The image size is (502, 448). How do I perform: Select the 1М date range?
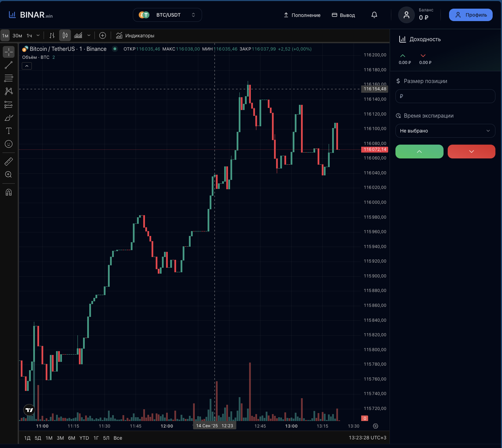pyautogui.click(x=49, y=438)
